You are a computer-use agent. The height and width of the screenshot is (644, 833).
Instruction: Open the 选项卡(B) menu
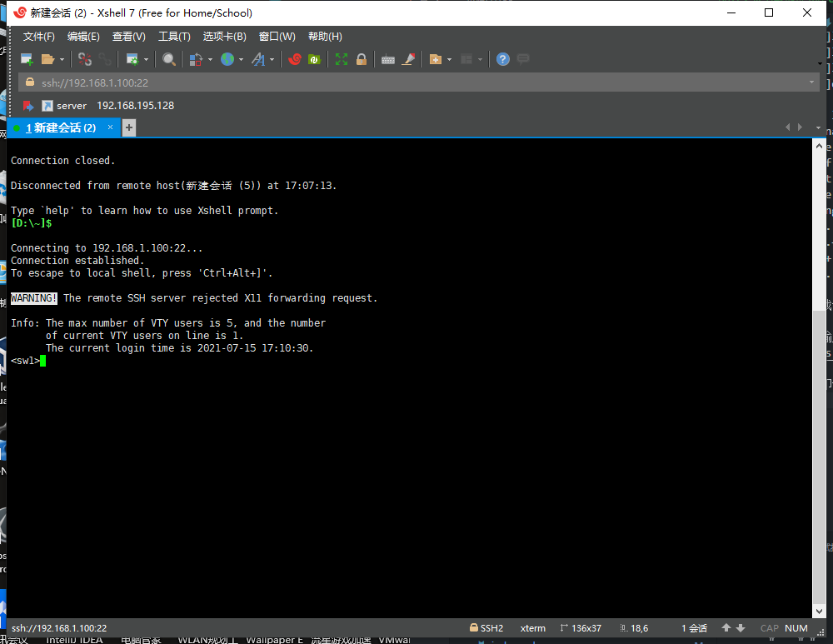click(x=224, y=37)
